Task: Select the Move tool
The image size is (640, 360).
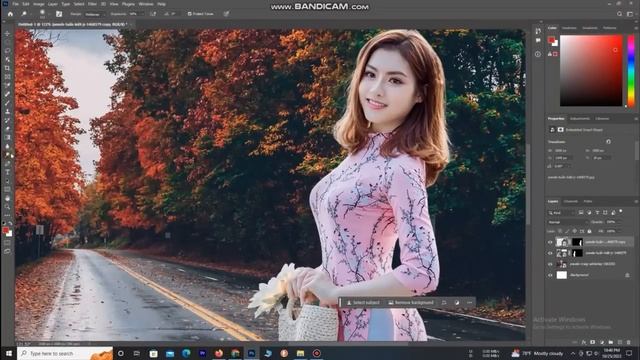Action: [7, 33]
